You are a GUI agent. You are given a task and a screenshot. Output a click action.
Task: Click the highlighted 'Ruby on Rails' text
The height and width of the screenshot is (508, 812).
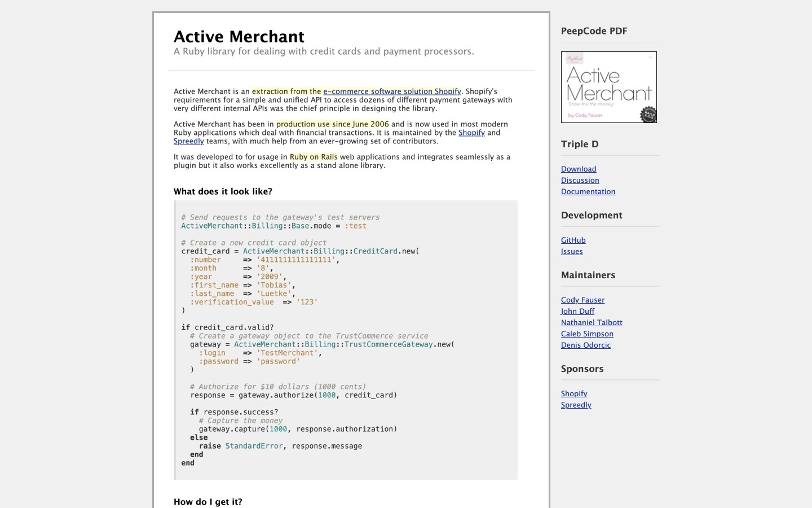point(314,157)
